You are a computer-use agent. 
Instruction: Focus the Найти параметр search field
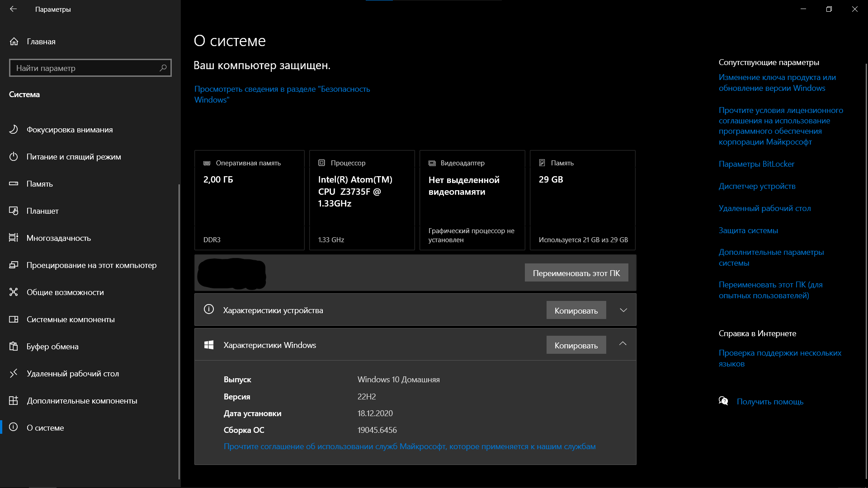(x=84, y=68)
